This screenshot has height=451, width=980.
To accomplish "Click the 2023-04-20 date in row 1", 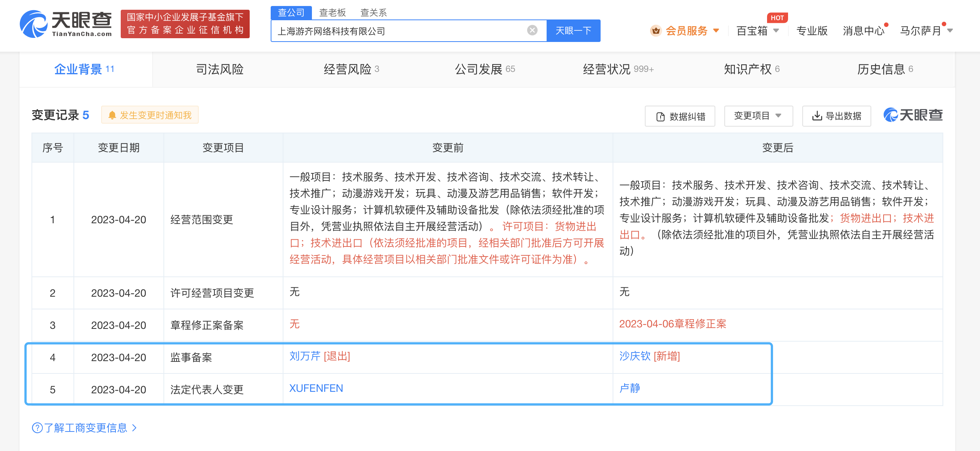I will click(119, 220).
